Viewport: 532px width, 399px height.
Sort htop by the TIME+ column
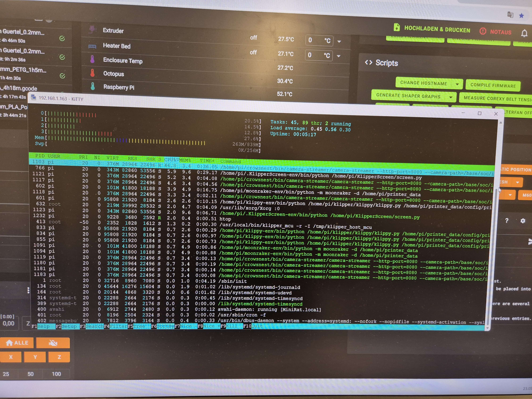[207, 161]
